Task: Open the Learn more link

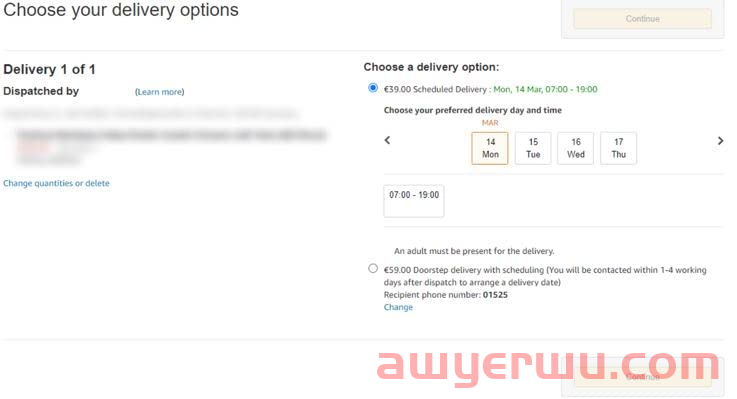Action: (x=160, y=92)
